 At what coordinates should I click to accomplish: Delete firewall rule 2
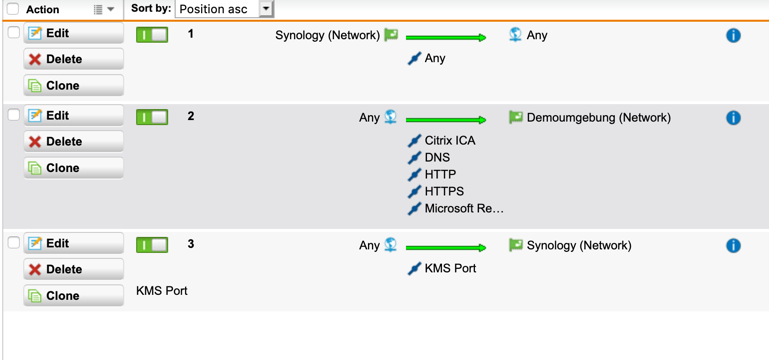point(74,142)
